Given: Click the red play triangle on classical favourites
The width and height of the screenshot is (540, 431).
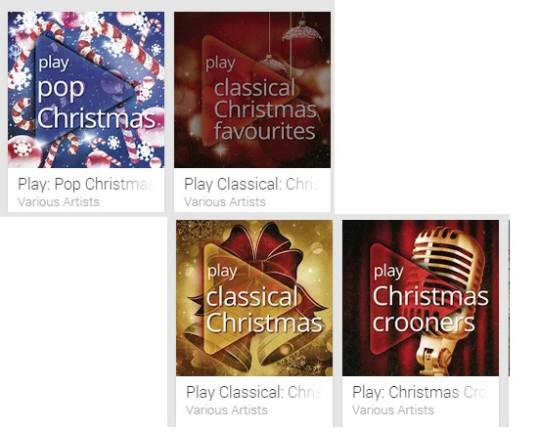Looking at the screenshot, I should click(245, 90).
